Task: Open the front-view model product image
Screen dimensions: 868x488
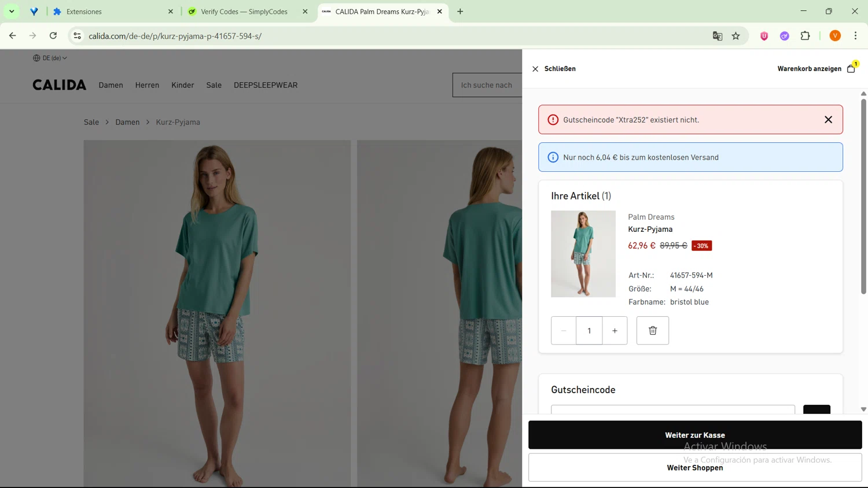Action: coord(217,313)
